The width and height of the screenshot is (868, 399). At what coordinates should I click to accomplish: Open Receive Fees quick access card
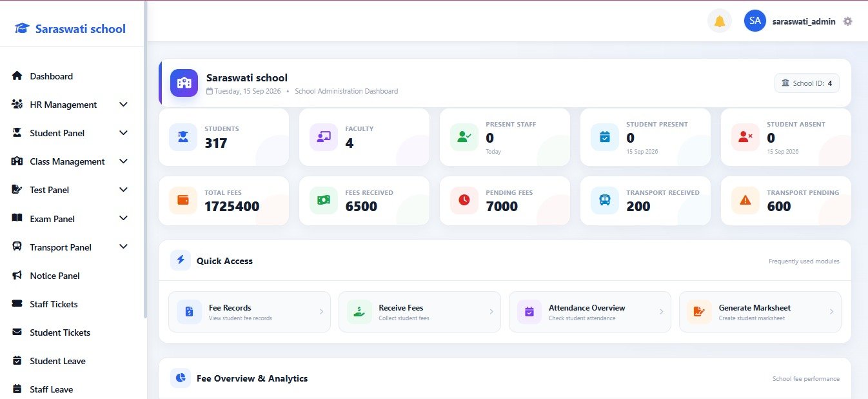click(420, 312)
